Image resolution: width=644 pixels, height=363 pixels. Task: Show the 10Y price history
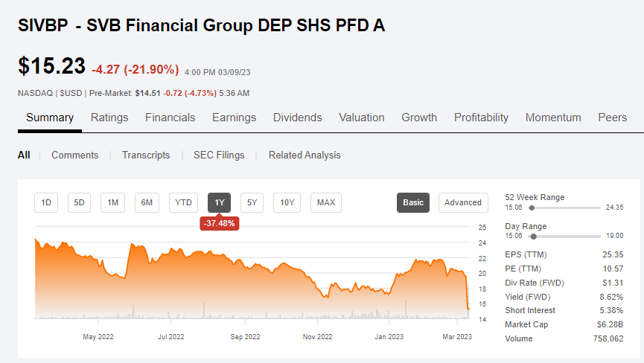[x=287, y=202]
